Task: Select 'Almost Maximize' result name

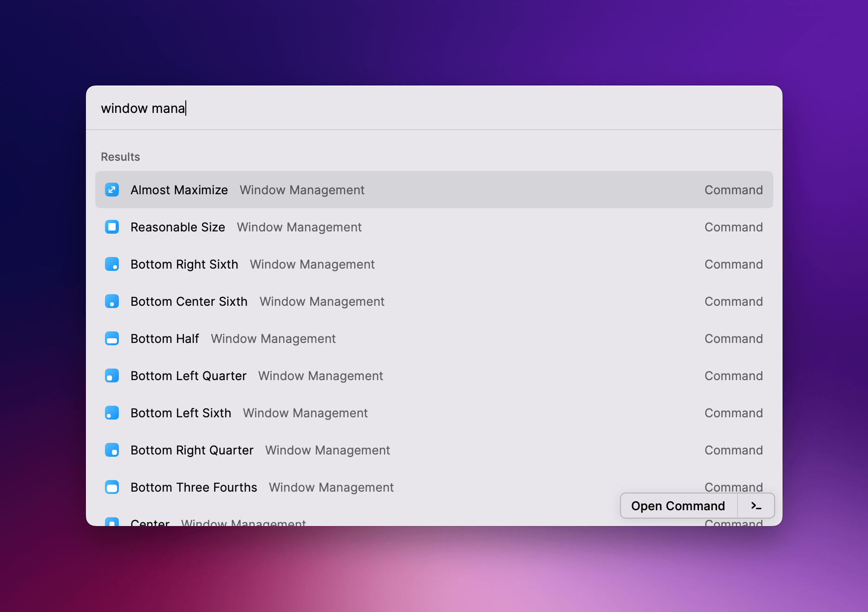Action: pos(179,190)
